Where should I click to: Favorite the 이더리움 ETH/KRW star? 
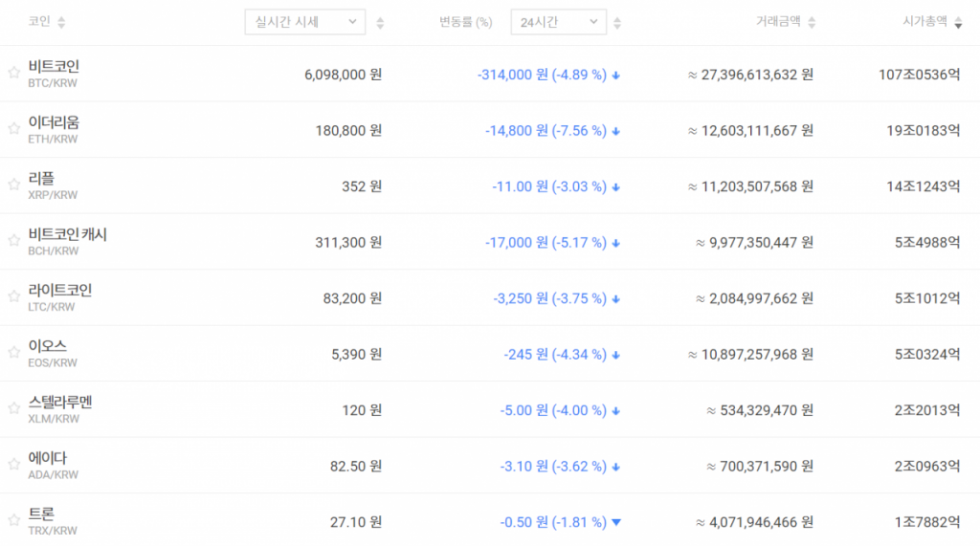pos(13,129)
